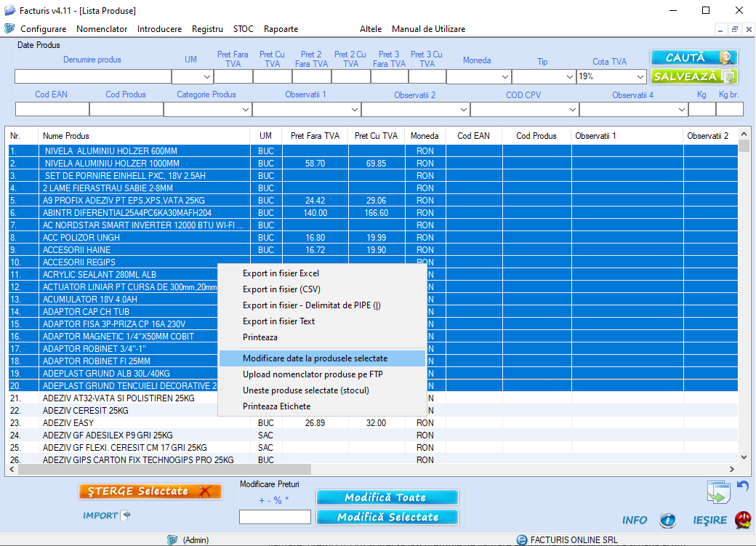Choose Export in fisier Text

tap(322, 321)
